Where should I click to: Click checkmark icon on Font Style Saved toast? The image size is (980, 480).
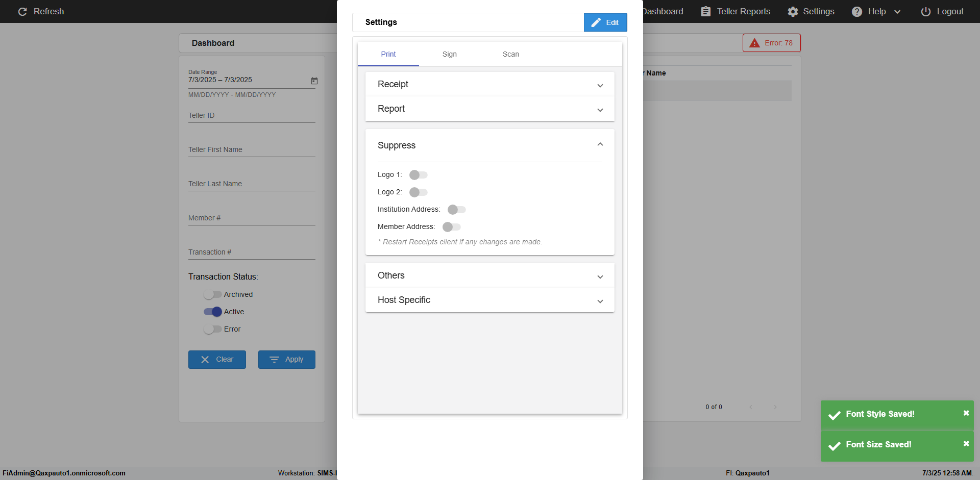coord(835,415)
